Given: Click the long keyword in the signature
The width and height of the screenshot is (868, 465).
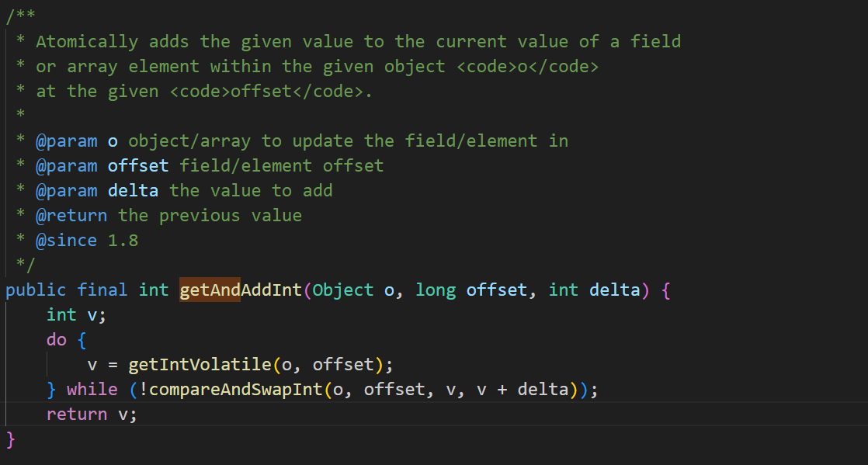Looking at the screenshot, I should pyautogui.click(x=436, y=290).
